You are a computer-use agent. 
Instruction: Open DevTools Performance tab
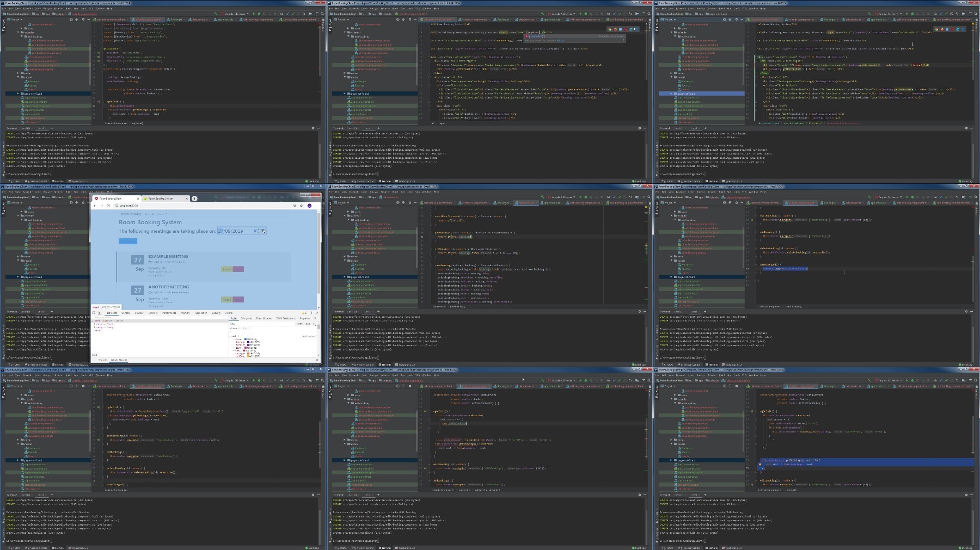(169, 313)
